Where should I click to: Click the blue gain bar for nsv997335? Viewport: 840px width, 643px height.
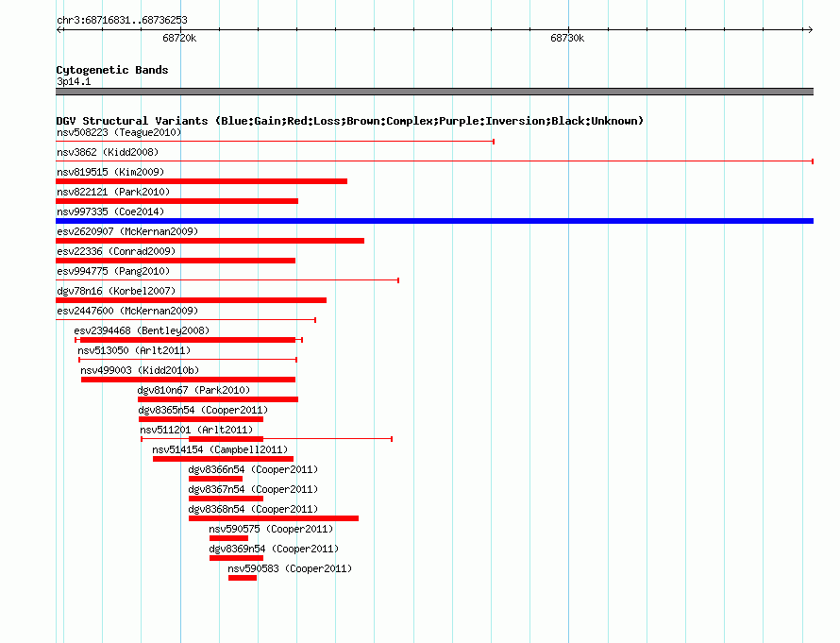[434, 221]
